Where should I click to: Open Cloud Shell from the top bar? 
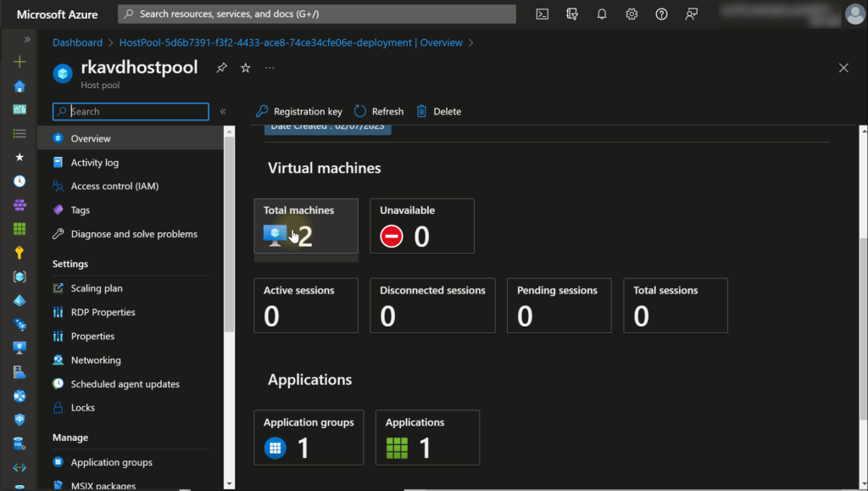[542, 14]
